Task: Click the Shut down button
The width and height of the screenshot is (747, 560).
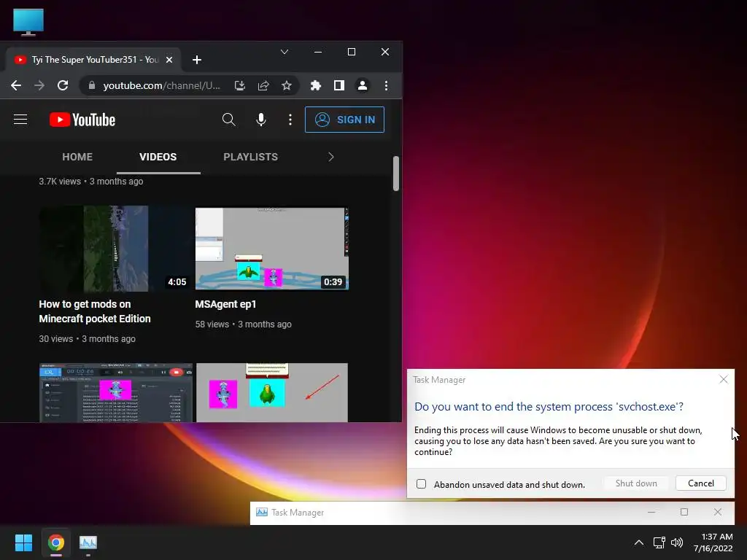Action: coord(636,483)
